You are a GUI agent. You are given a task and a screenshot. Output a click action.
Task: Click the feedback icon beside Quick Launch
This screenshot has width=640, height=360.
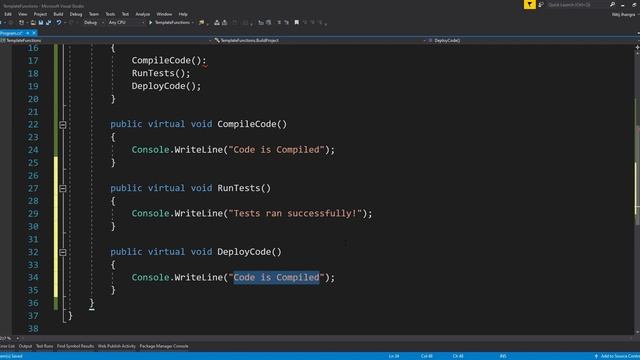[x=541, y=4]
